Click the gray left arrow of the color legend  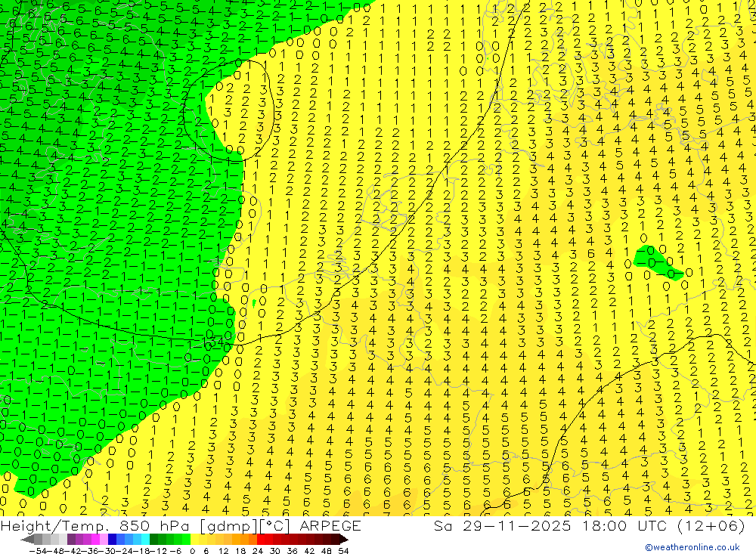(x=27, y=539)
